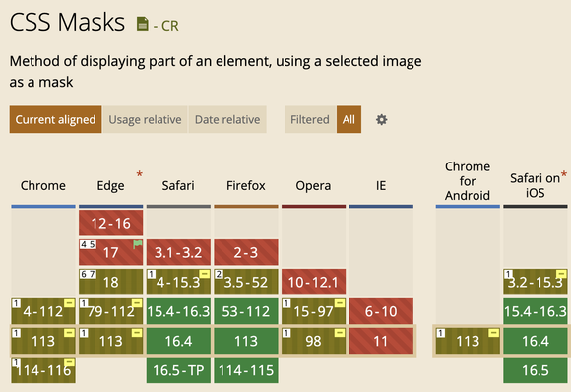This screenshot has height=392, width=571.
Task: Click the Edge 12-16 version cell
Action: pos(110,223)
